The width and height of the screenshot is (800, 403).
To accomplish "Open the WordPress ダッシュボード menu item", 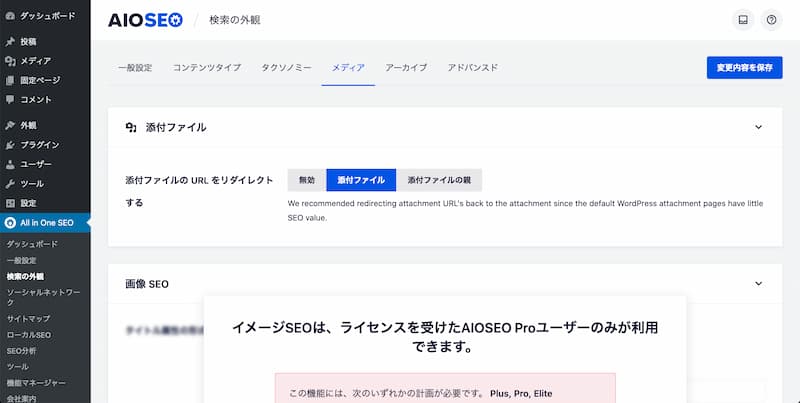I will tap(45, 16).
